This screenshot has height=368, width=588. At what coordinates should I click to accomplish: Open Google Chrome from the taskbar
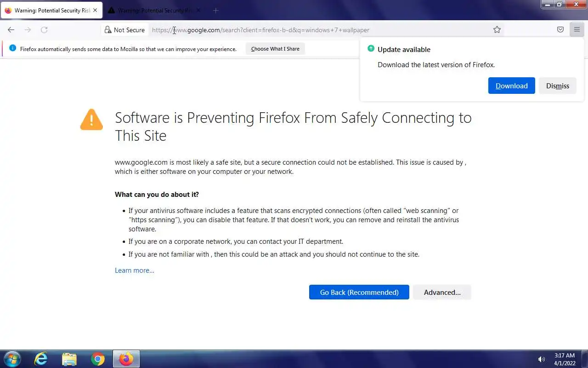tap(97, 359)
